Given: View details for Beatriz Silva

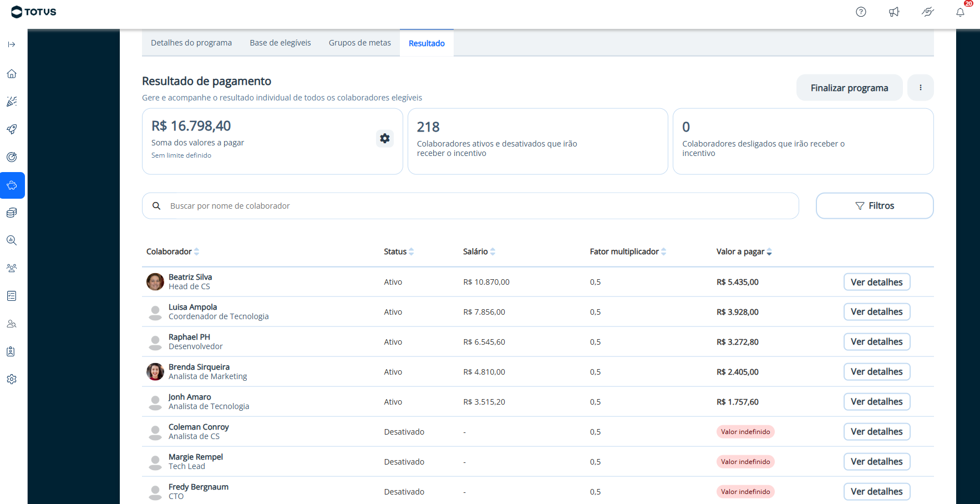Looking at the screenshot, I should [x=876, y=282].
